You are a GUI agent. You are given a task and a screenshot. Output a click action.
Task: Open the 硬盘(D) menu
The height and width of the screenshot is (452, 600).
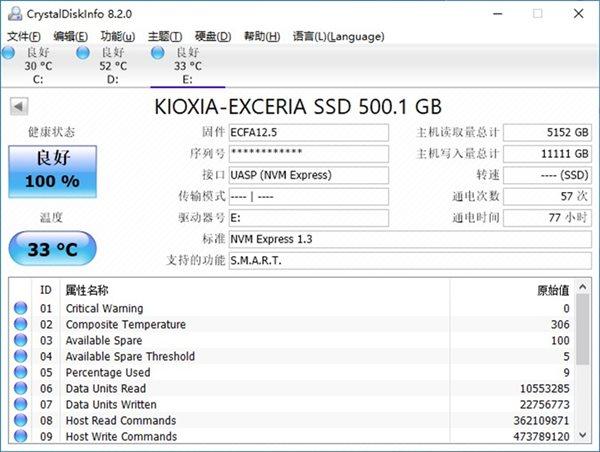[x=213, y=36]
